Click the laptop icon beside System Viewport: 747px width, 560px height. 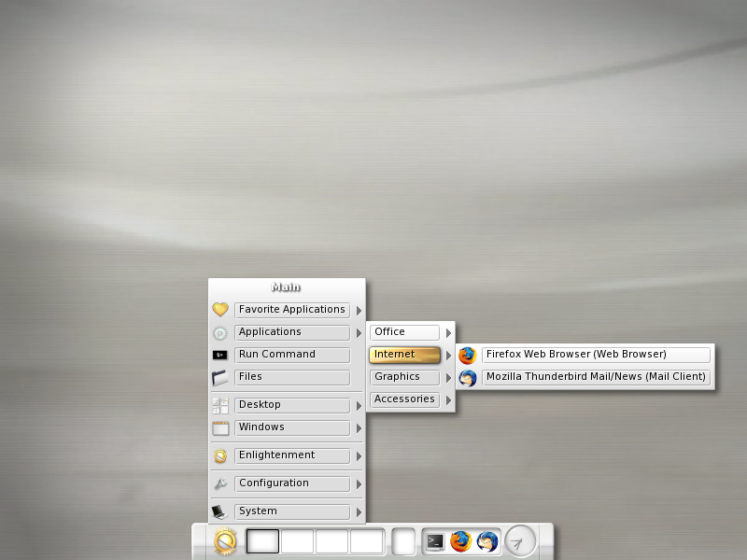click(219, 511)
